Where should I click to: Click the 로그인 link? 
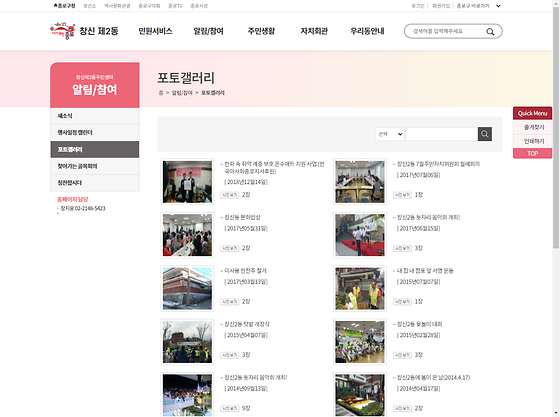[418, 6]
